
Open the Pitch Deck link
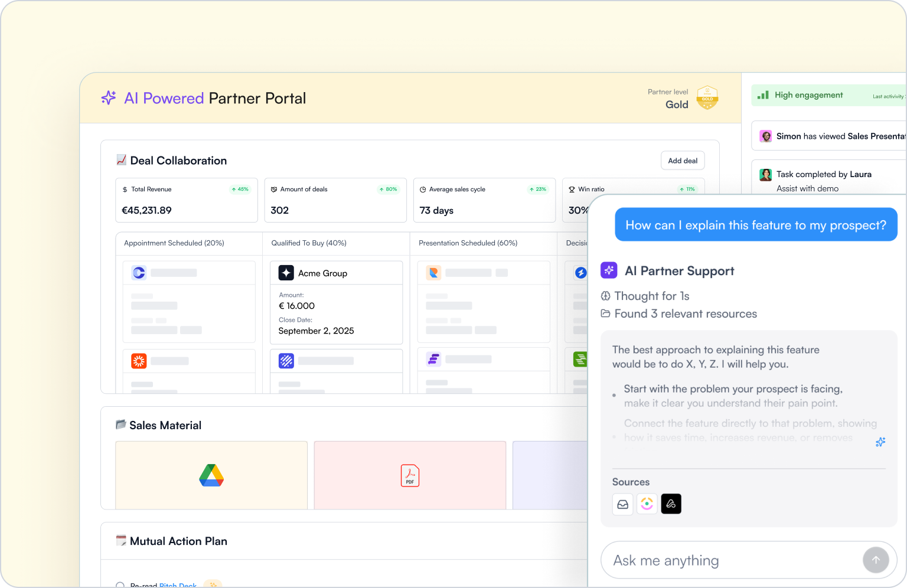click(x=178, y=584)
